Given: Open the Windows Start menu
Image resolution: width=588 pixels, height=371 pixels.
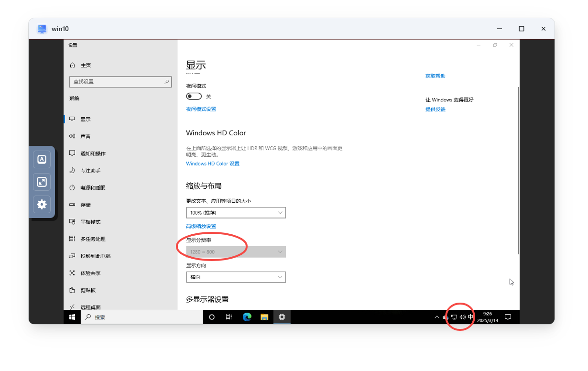Looking at the screenshot, I should (72, 317).
